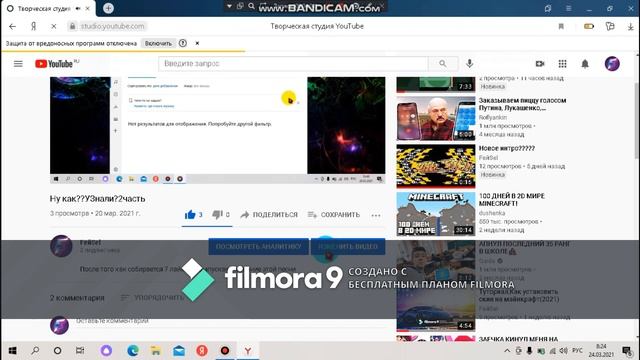Sort comments using УПОРЯДОЧИТЬ
Viewport: 640px width, 360px height.
tap(152, 298)
